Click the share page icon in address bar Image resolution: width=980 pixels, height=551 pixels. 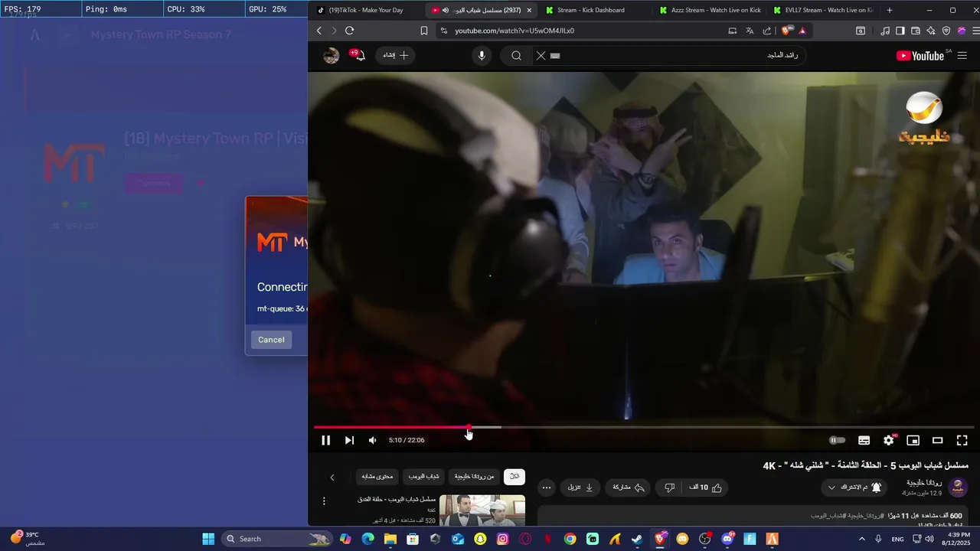767,31
